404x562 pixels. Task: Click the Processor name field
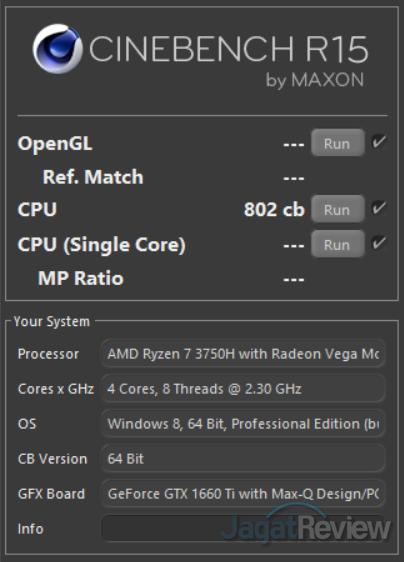coord(243,354)
